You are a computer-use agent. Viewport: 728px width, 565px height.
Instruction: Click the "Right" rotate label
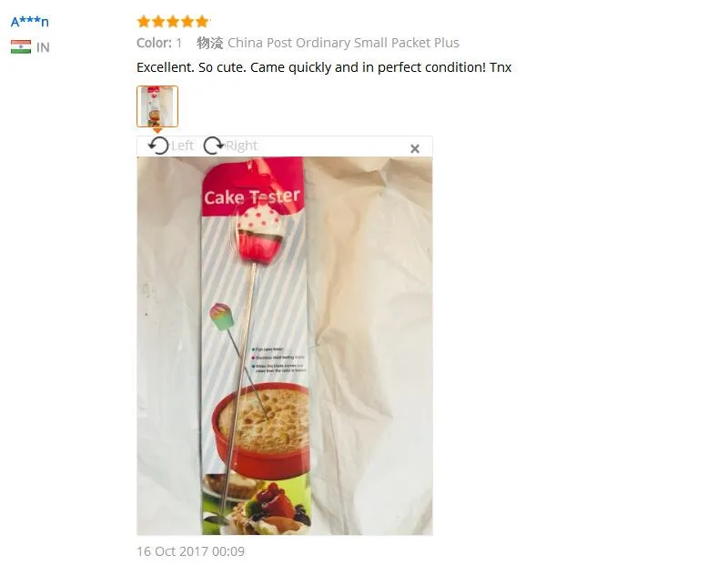[x=241, y=146]
